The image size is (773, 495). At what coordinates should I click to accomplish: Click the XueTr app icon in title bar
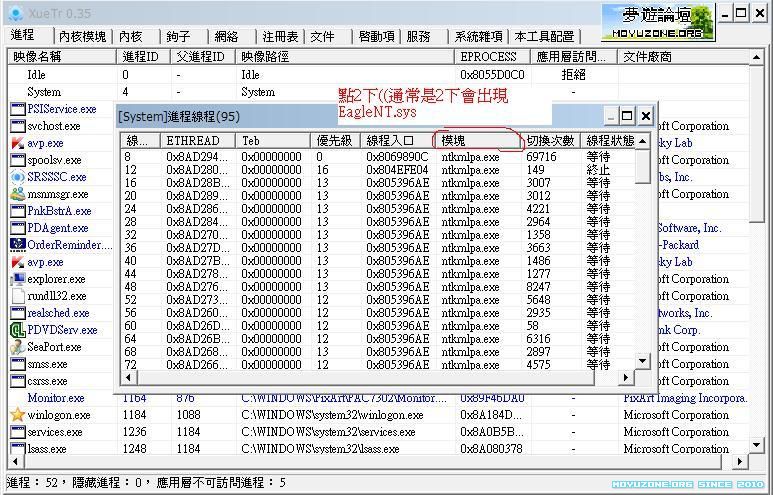pos(12,14)
